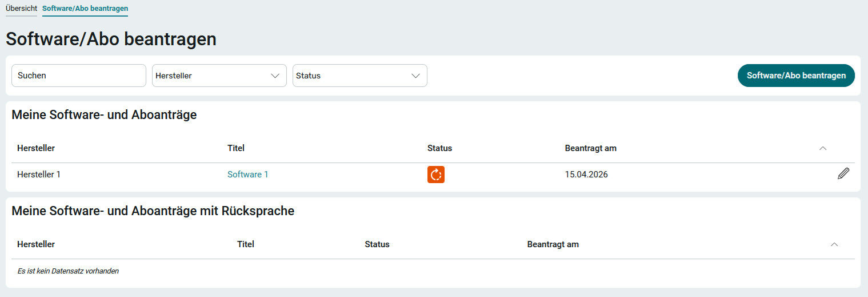
Task: Click Beantragt am header in first table
Action: click(x=590, y=148)
